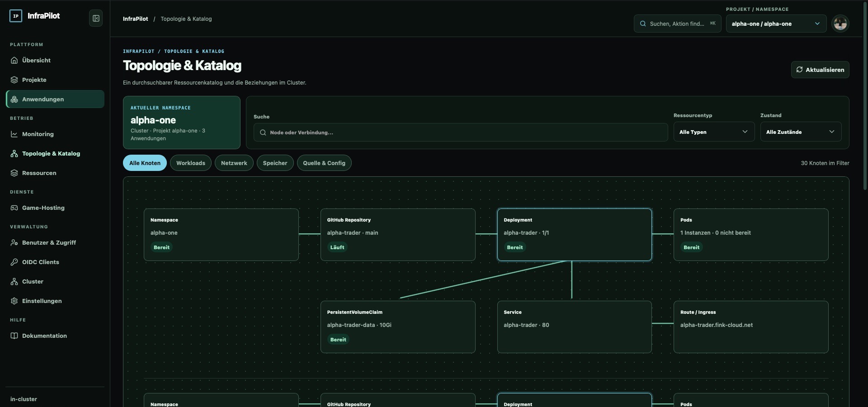Open the alpha-one / alpha-one project dropdown
Image resolution: width=868 pixels, height=407 pixels.
[x=776, y=24]
